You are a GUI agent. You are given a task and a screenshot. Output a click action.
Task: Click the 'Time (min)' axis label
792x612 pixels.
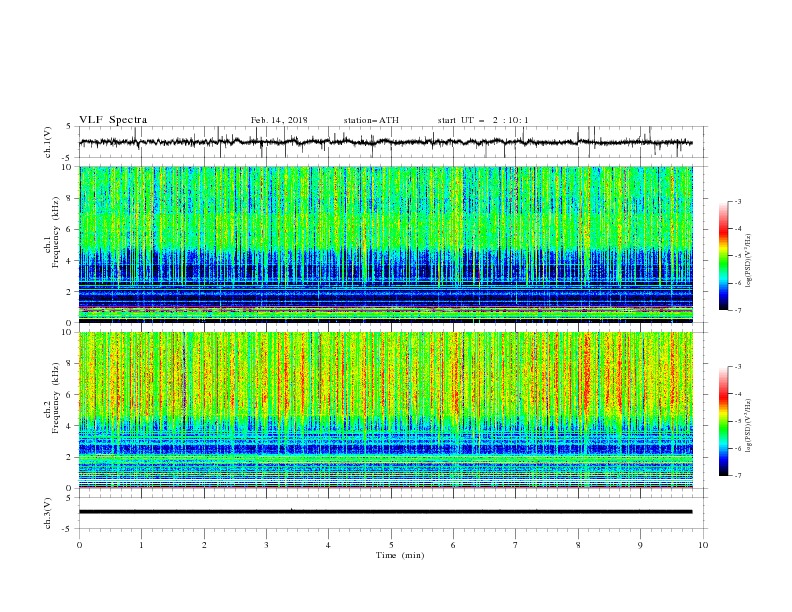tap(400, 555)
